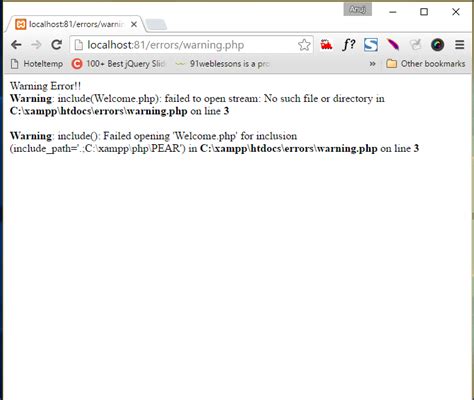
Task: Open the Other bookmarks folder
Action: tap(426, 64)
